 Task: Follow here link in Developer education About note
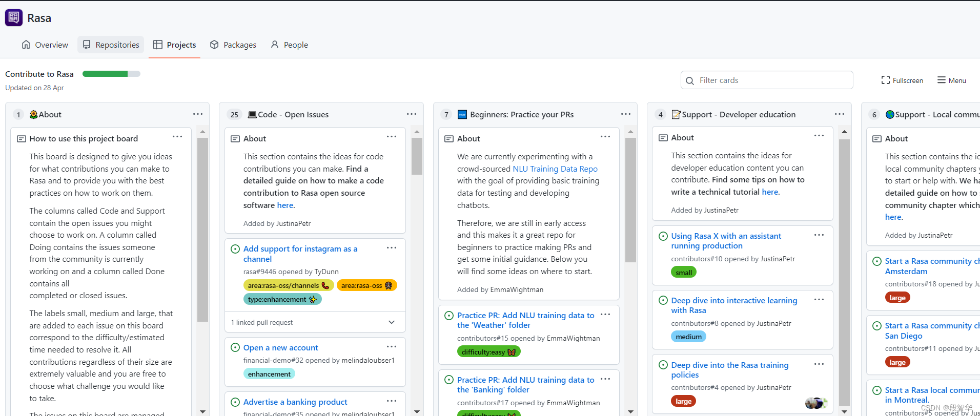(770, 192)
